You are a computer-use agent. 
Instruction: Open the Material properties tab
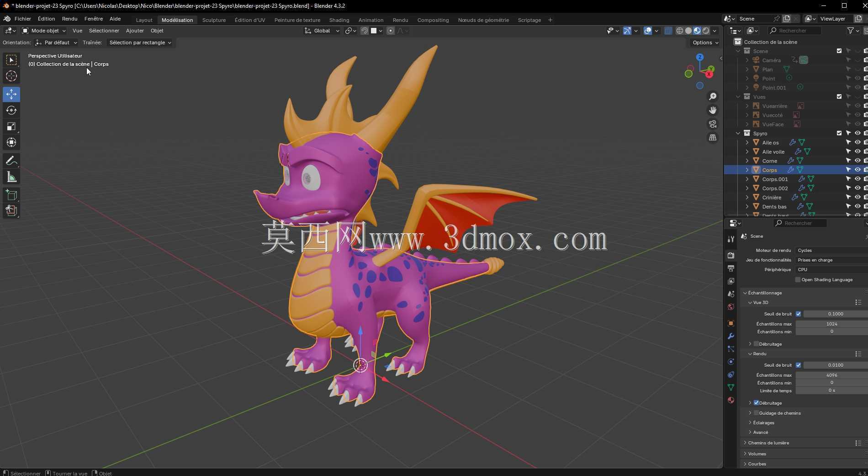(731, 400)
